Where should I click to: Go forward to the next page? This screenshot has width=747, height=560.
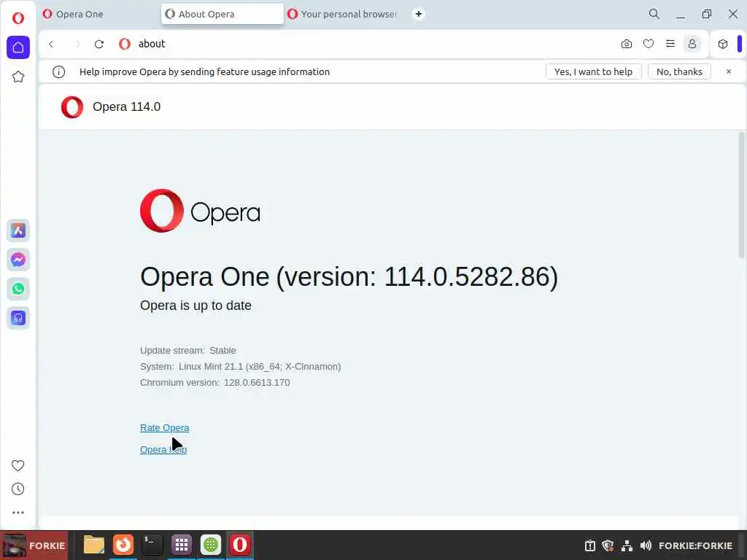click(x=77, y=44)
